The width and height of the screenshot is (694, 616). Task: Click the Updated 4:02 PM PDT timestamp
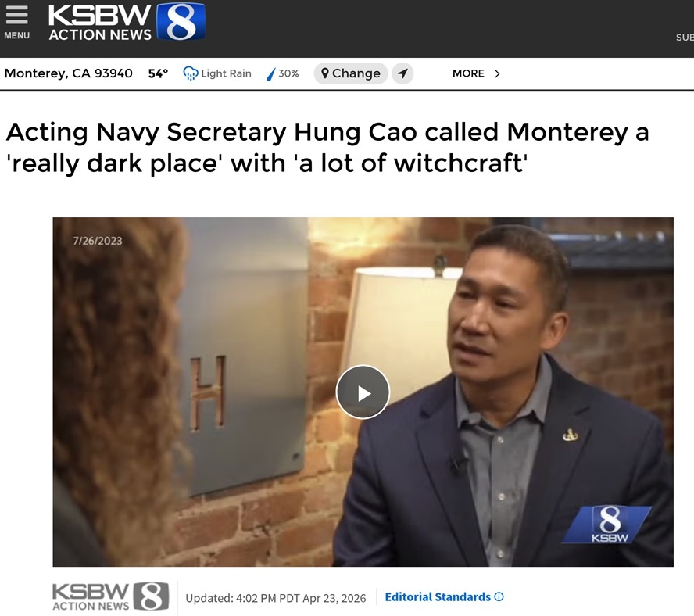pyautogui.click(x=276, y=598)
